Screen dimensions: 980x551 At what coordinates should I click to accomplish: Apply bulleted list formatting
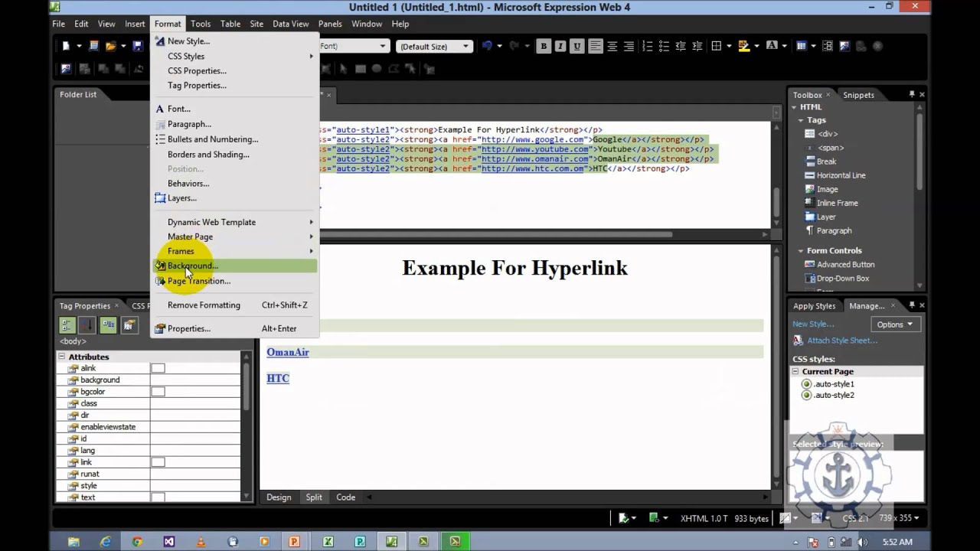664,46
